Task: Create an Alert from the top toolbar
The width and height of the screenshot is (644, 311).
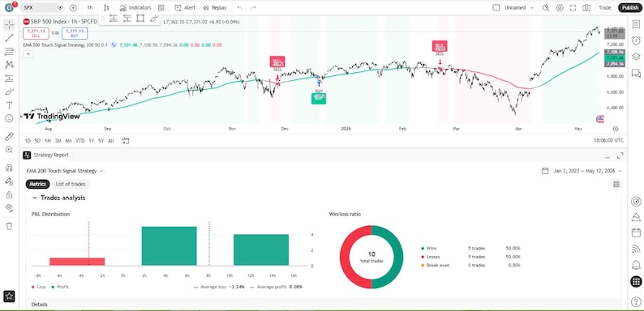Action: click(x=185, y=7)
